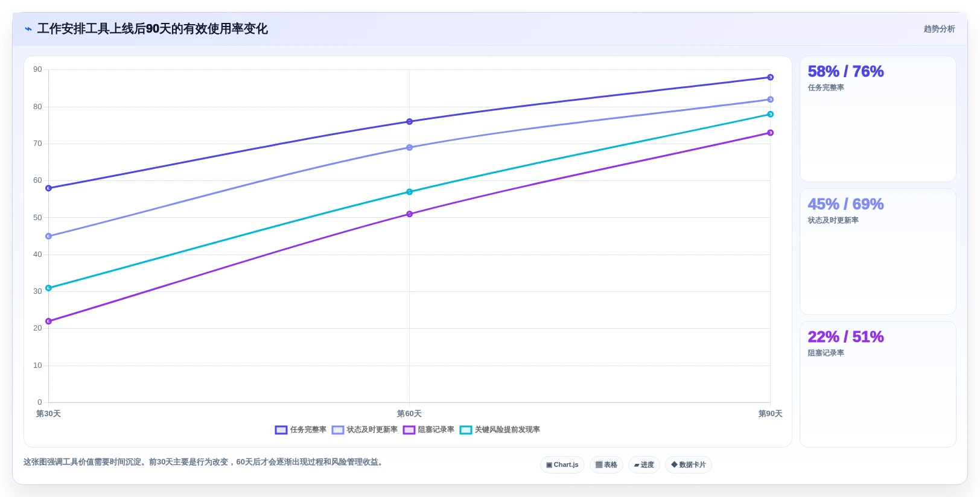Toggle 任务完整率 legend series

click(x=301, y=430)
